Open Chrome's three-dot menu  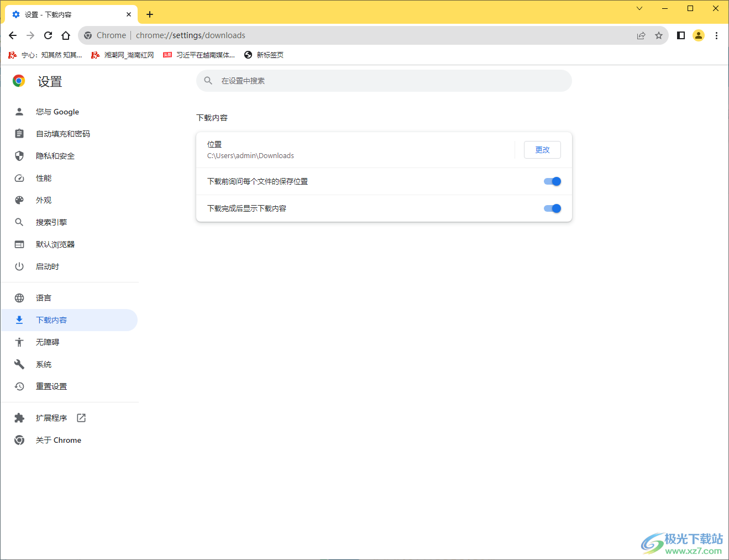(x=716, y=35)
